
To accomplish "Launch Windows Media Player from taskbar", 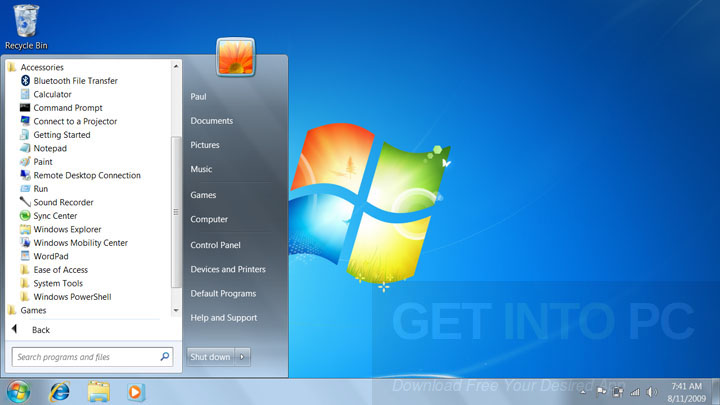I will [136, 392].
